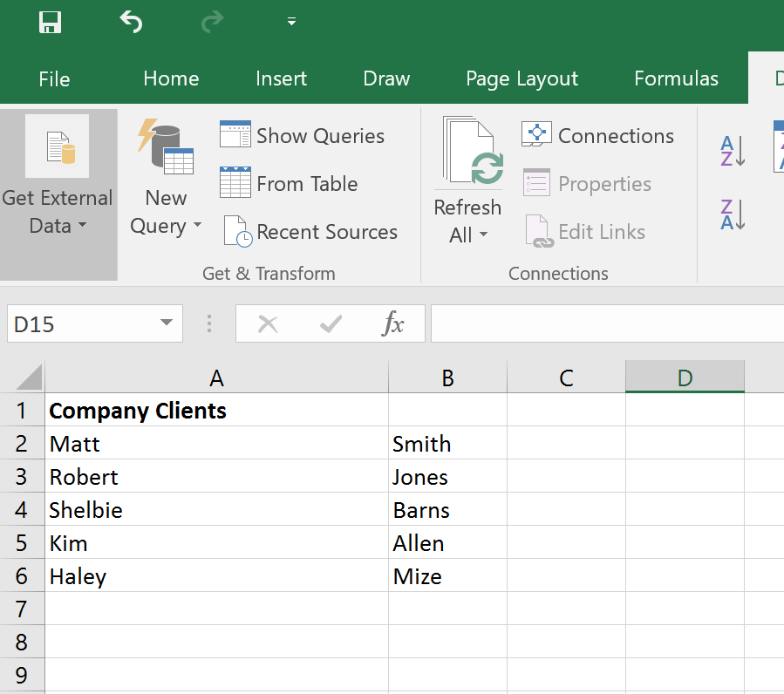The image size is (784, 694).
Task: Click the formula bar input area
Action: click(x=602, y=323)
